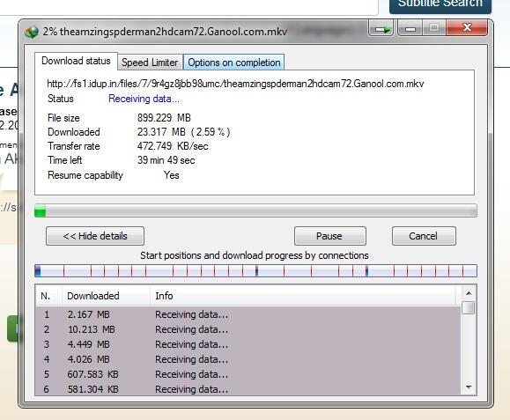Image resolution: width=510 pixels, height=420 pixels.
Task: Open the Speed Limiter tab
Action: pyautogui.click(x=150, y=63)
